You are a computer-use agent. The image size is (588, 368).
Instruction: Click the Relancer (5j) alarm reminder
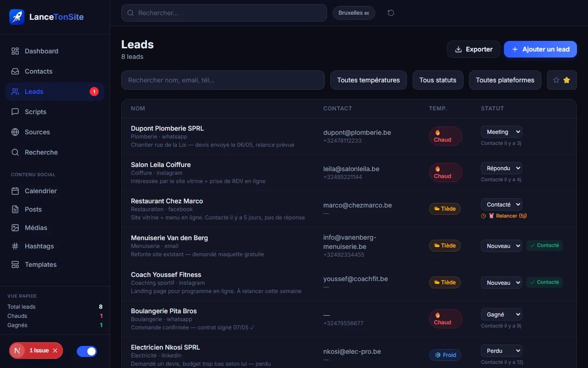click(x=504, y=216)
